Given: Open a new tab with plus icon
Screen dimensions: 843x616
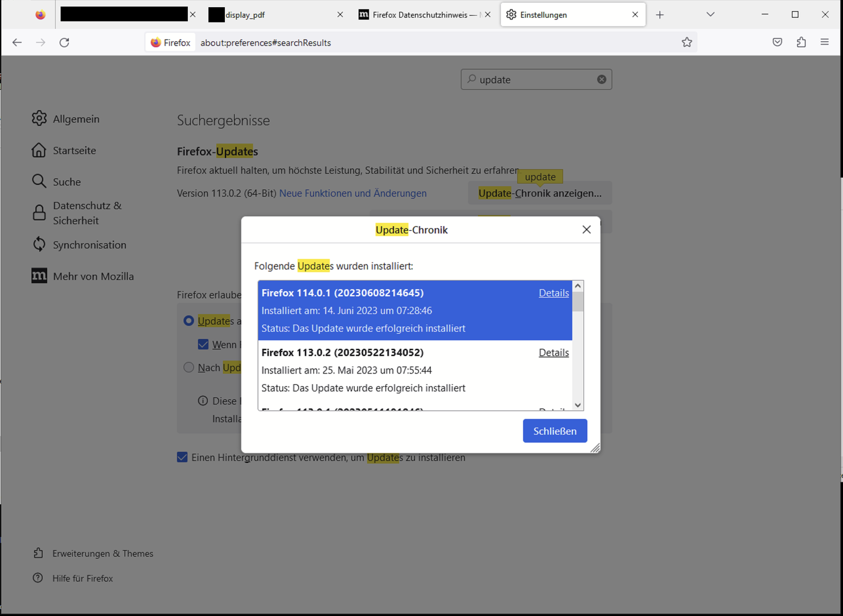Looking at the screenshot, I should coord(660,15).
